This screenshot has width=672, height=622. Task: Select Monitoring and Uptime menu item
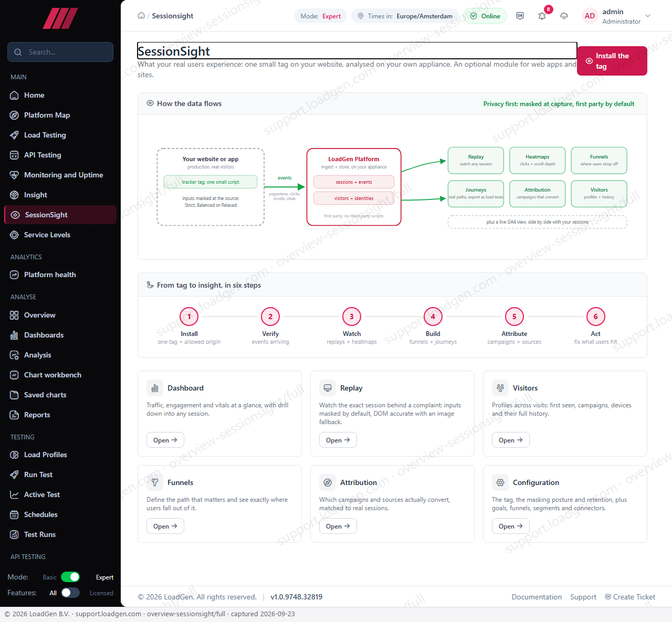(60, 175)
